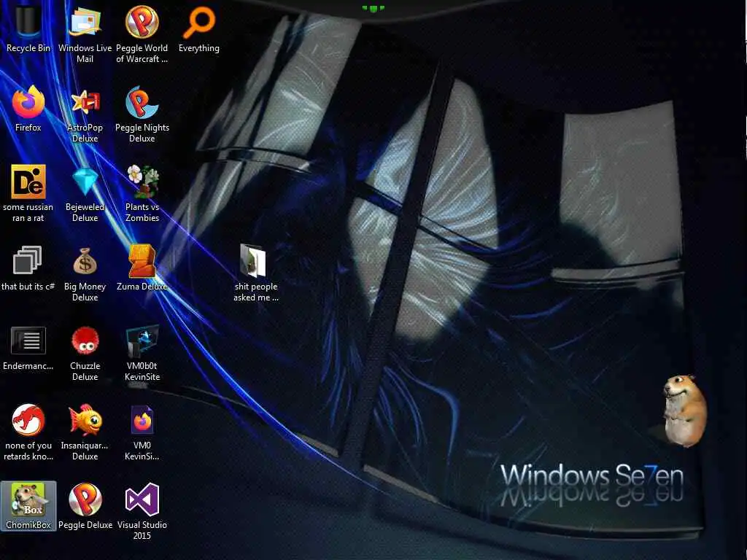747x560 pixels.
Task: Select AstroPop Deluxe icon
Action: (85, 102)
